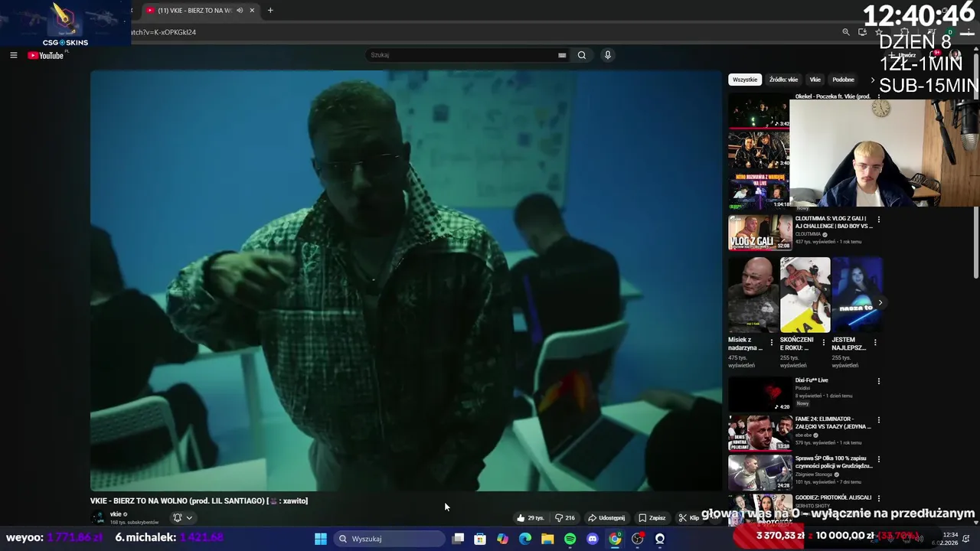Viewport: 980px width, 551px height.
Task: Open options menu for FAME 24: ELIMINATOR
Action: click(879, 420)
